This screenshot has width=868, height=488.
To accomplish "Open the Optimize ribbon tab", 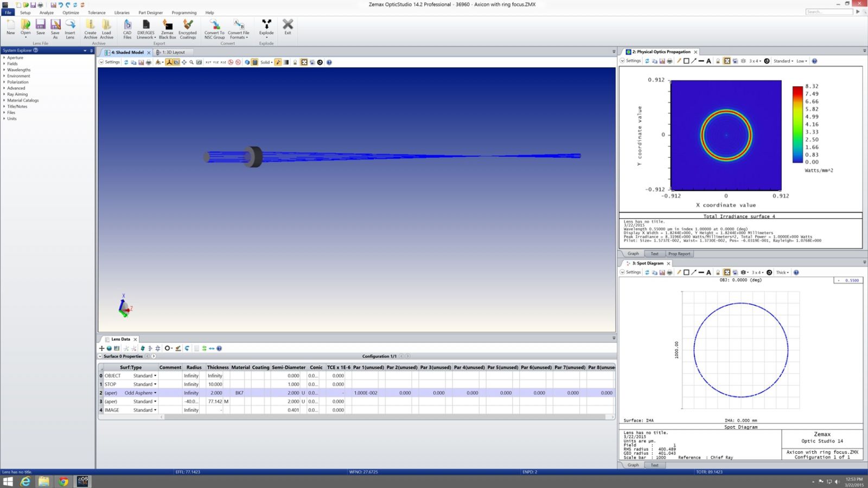I will coord(71,12).
